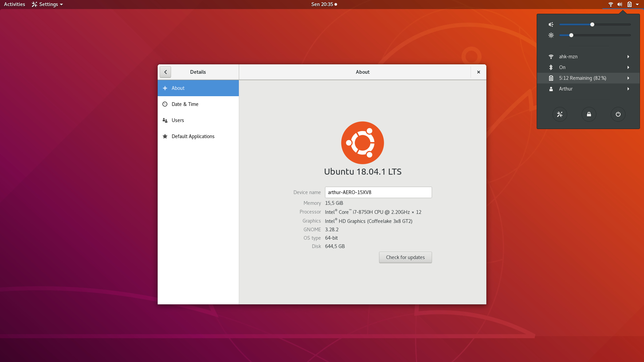Viewport: 644px width, 362px height.
Task: Click the Bluetooth icon in system menu
Action: coord(551,67)
